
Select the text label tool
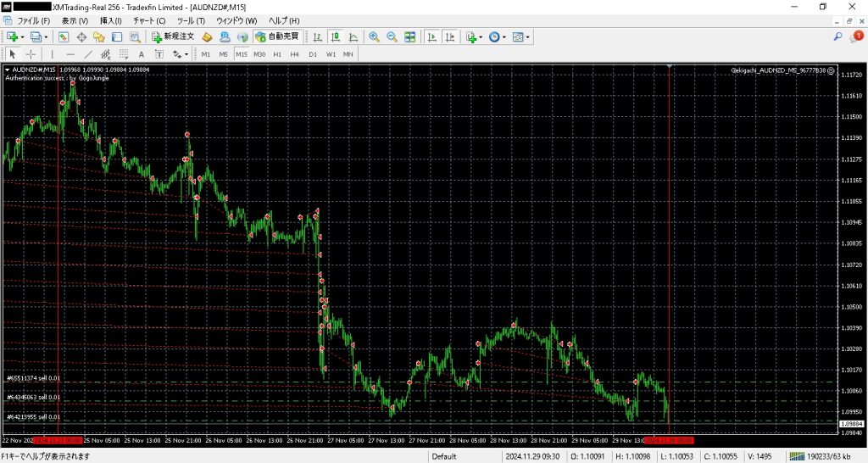(x=141, y=54)
